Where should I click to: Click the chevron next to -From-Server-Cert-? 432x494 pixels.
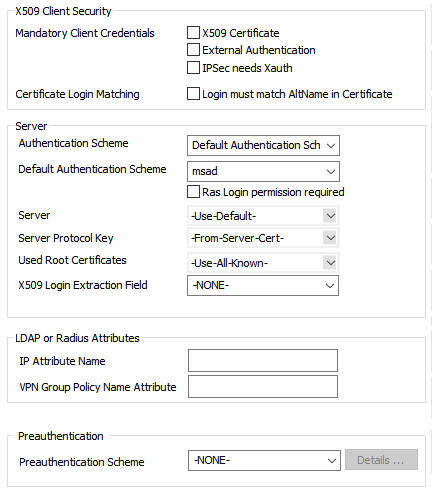tap(330, 238)
